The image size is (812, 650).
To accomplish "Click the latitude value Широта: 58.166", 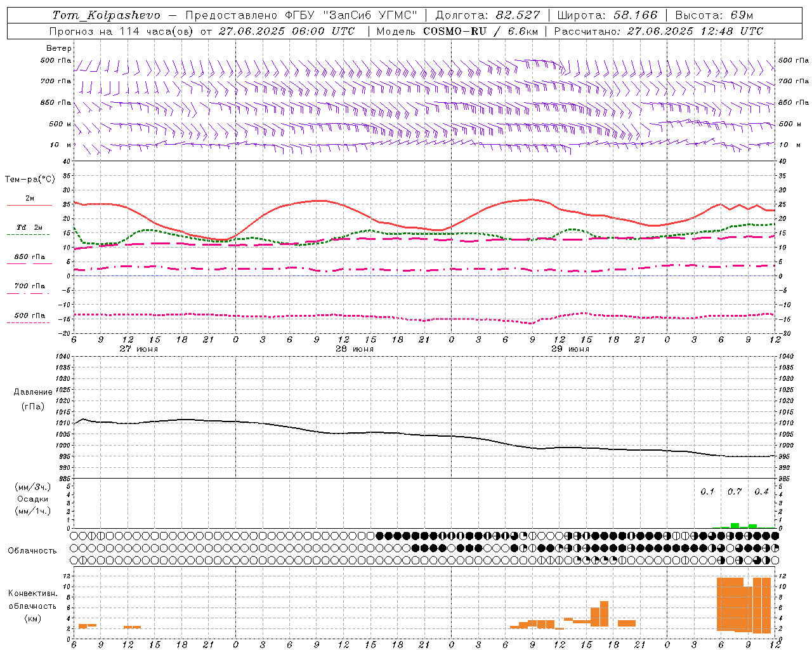I will tap(608, 15).
